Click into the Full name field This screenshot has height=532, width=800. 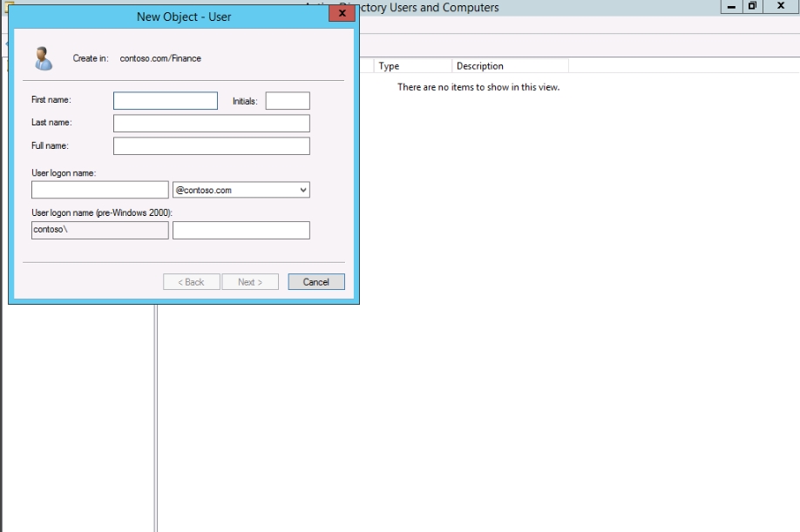(211, 145)
